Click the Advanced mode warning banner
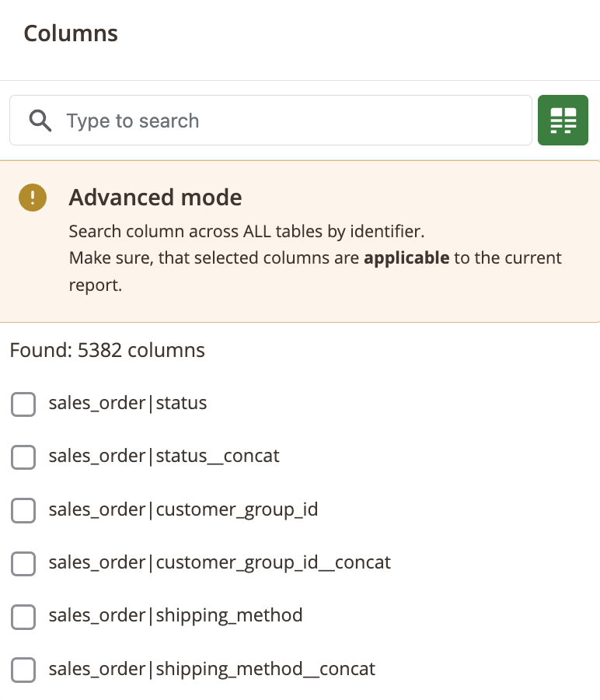This screenshot has height=700, width=600. (300, 241)
